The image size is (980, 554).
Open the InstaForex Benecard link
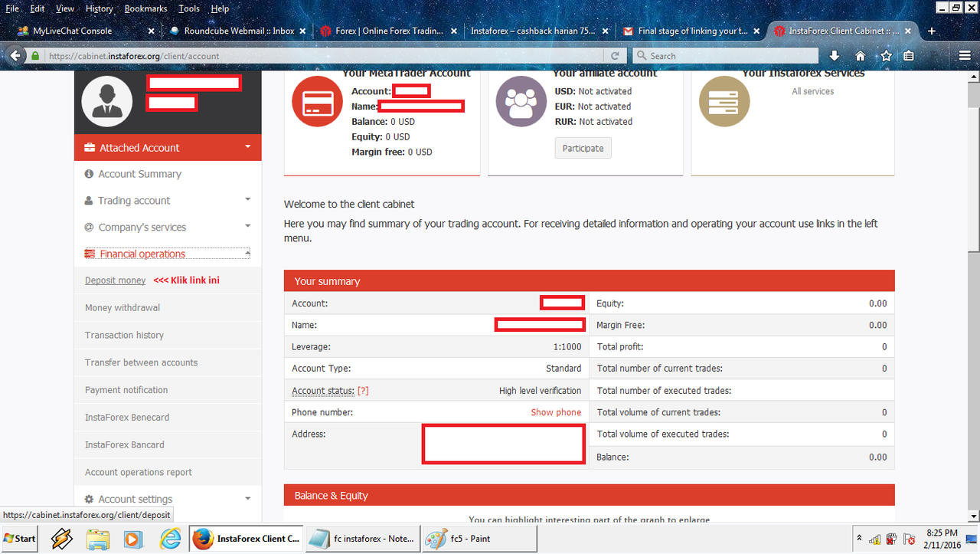(x=127, y=418)
